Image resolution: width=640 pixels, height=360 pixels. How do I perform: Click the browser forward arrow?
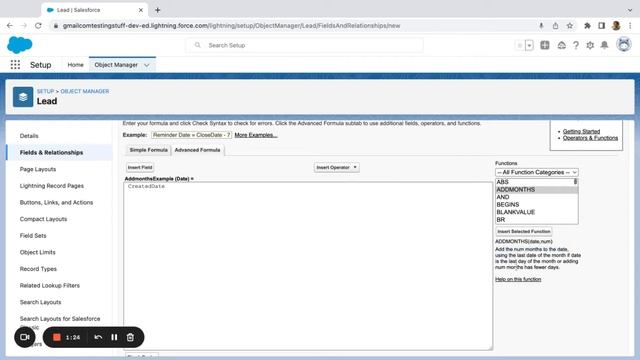click(24, 25)
